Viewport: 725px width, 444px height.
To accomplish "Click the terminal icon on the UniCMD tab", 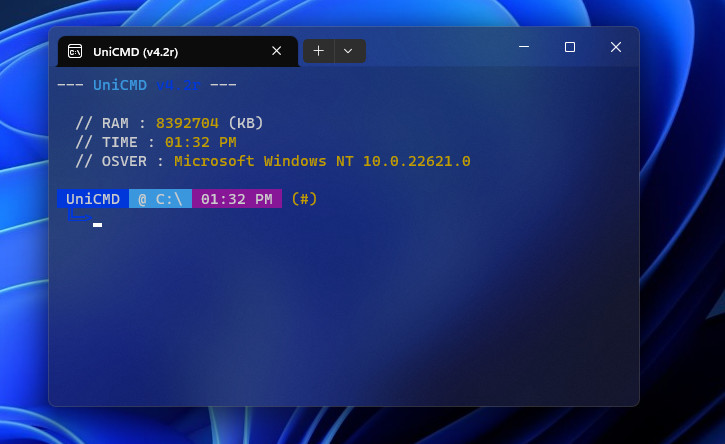I will (x=75, y=51).
